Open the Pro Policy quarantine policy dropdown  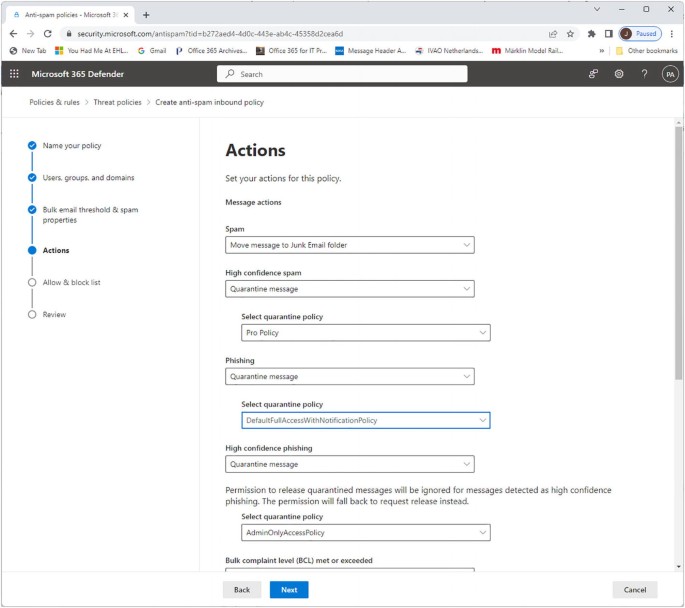[365, 333]
